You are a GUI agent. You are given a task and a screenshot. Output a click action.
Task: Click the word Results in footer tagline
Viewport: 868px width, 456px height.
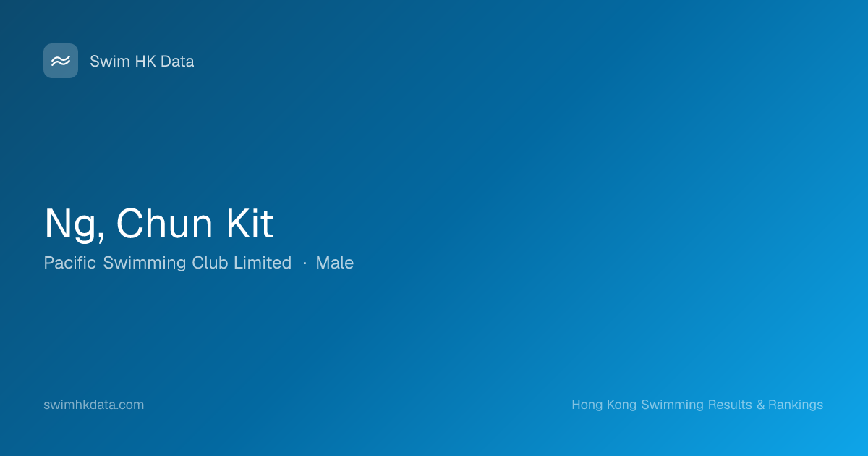pos(730,405)
